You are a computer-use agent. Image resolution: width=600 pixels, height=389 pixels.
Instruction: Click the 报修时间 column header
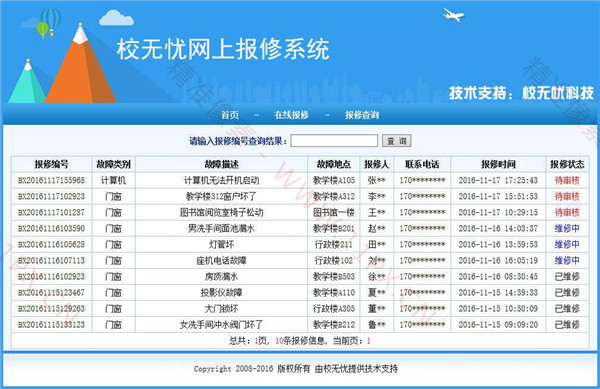pos(498,164)
